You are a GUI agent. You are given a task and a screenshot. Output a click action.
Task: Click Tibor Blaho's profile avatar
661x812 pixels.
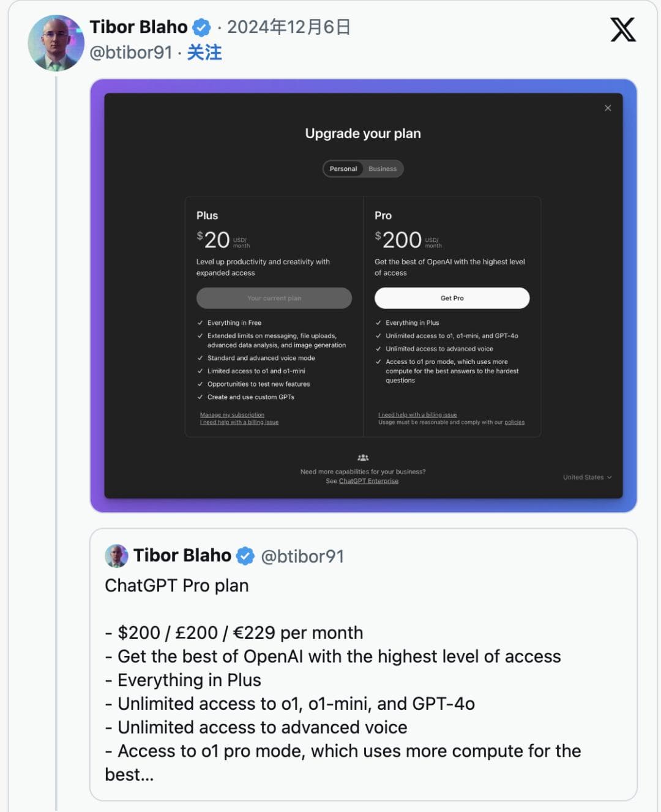coord(56,43)
